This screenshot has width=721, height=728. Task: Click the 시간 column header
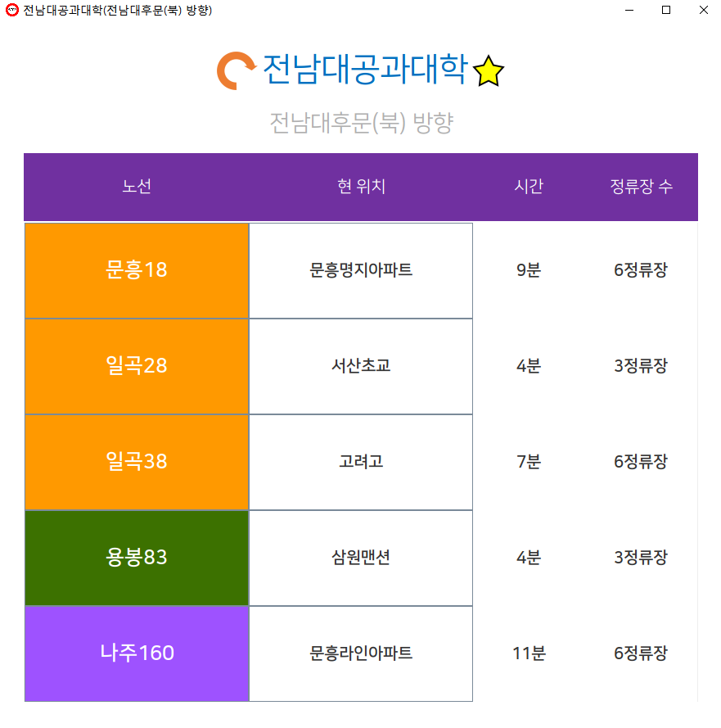(529, 186)
